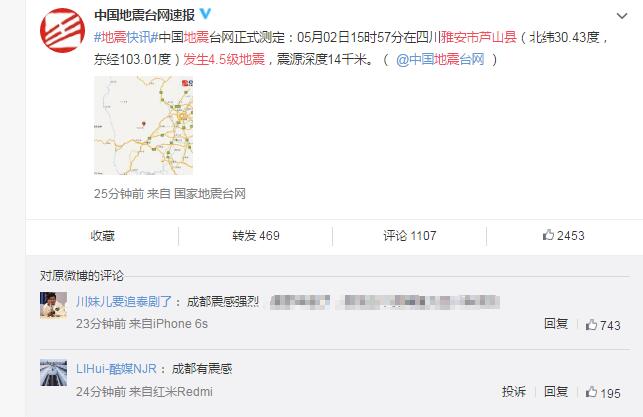The height and width of the screenshot is (417, 643).
Task: Open the 评论 1107 comments tab
Action: [x=410, y=236]
